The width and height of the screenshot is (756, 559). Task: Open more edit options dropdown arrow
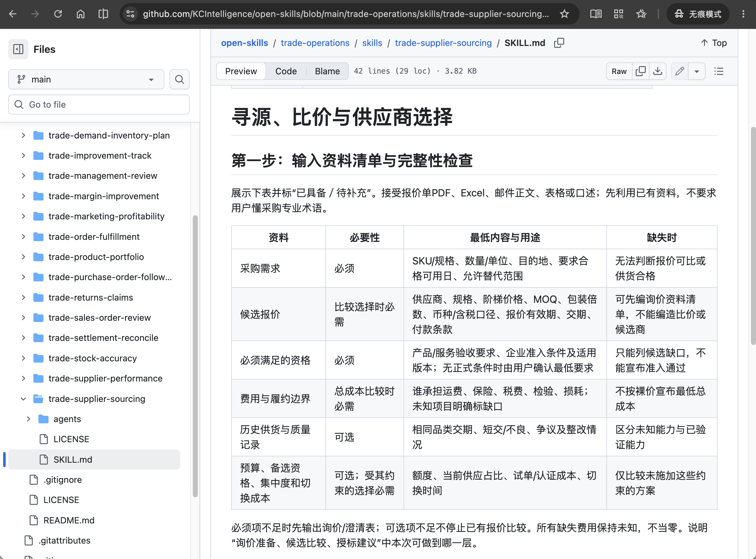point(697,71)
